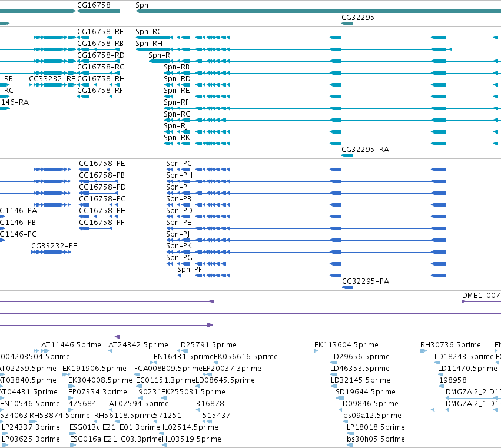The image size is (501, 448).
Task: Select EST LD09846.5prime
Action: (x=369, y=404)
